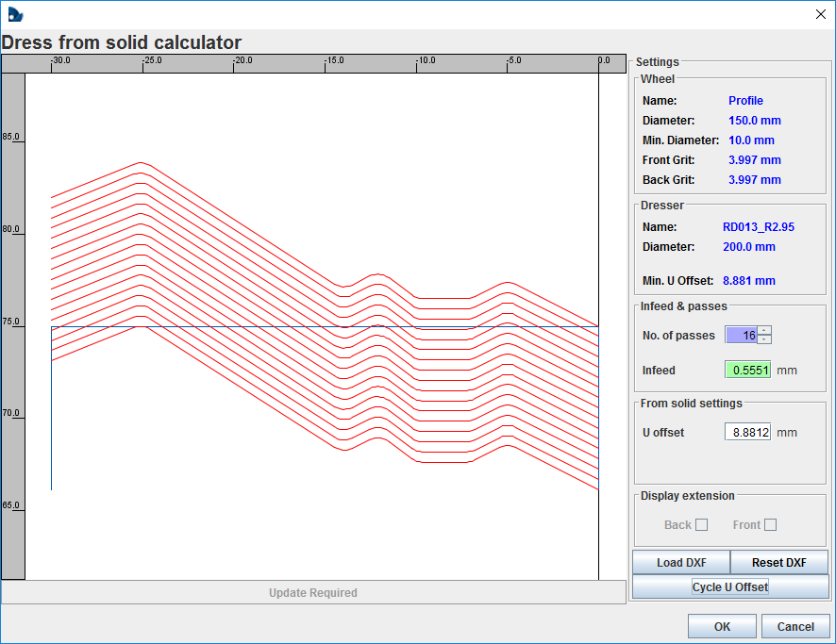Select the wheel name value Profile
836x644 pixels.
point(745,101)
